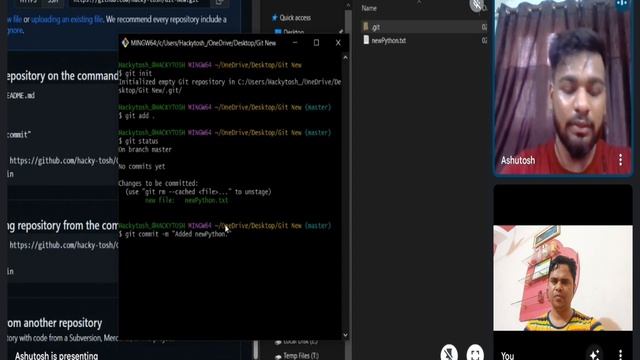This screenshot has height=360, width=640.
Task: Click the 'git init' line in terminal
Action: point(135,73)
